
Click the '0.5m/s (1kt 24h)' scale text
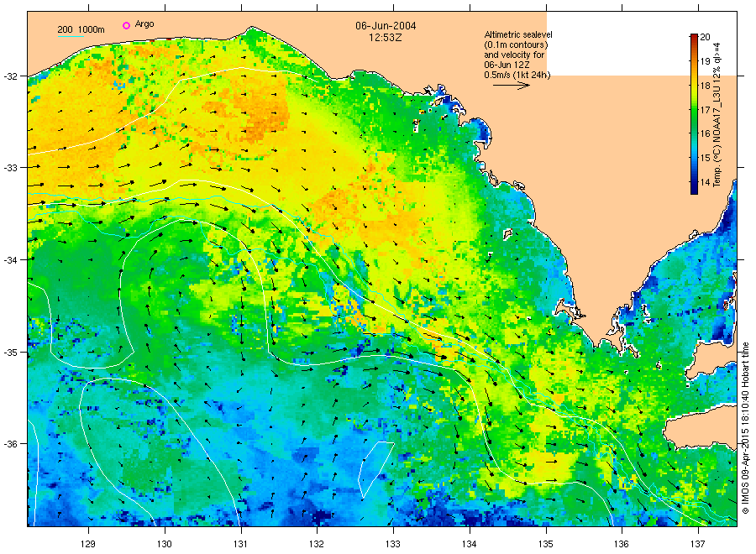click(x=517, y=75)
